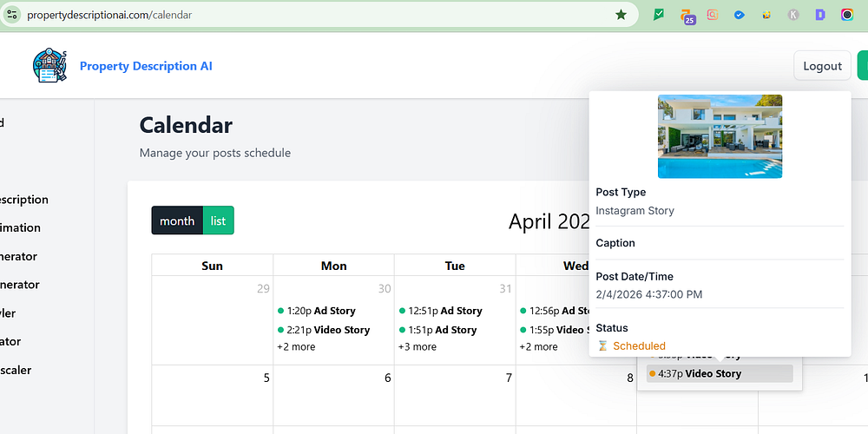
Task: Open the extension with the 25 badge
Action: 687,16
